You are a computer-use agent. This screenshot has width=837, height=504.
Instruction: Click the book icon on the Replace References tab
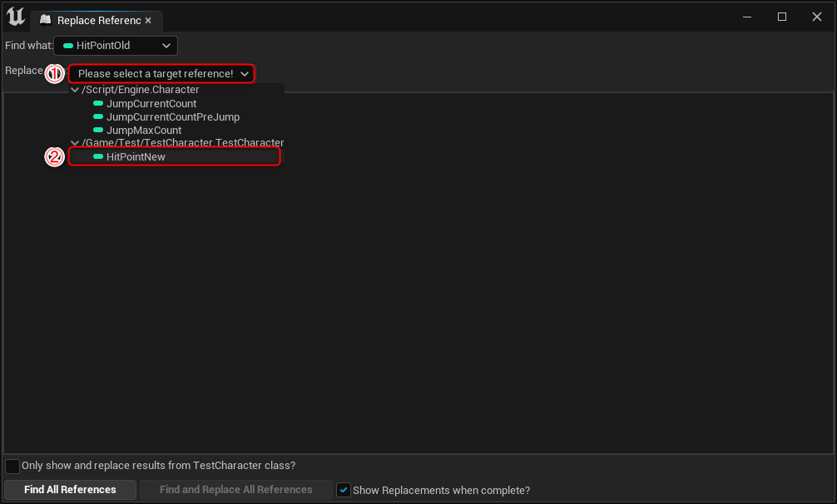point(46,20)
